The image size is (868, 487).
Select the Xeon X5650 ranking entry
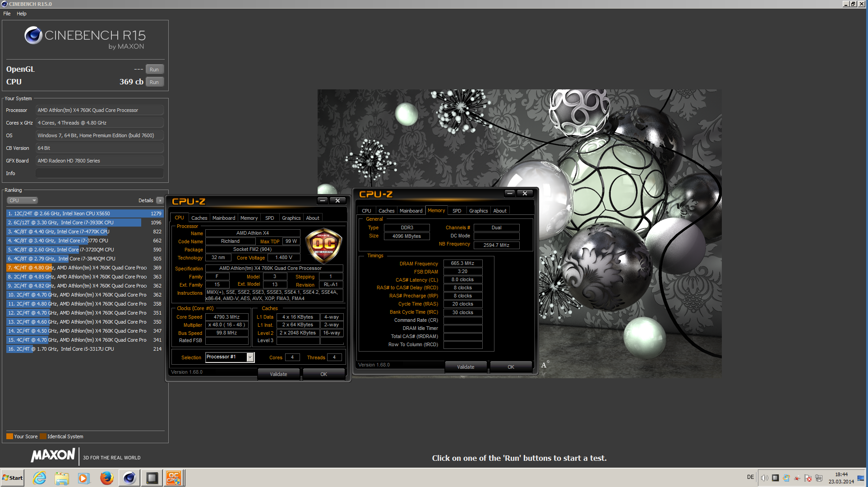[85, 213]
